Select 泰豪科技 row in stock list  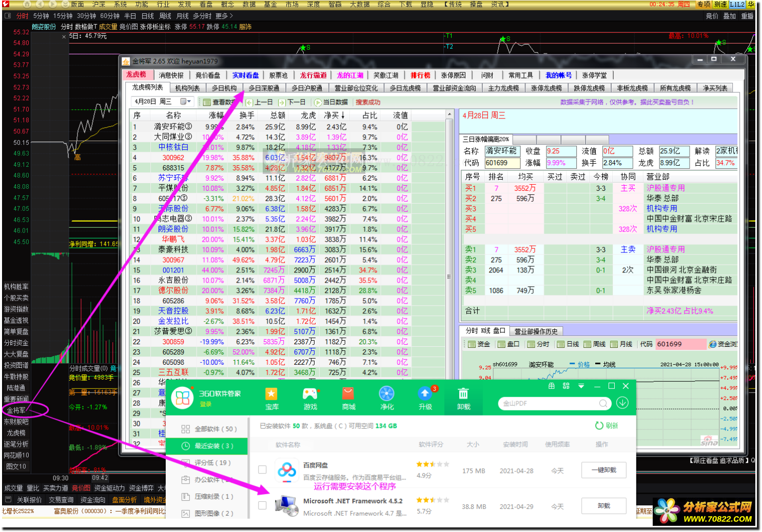(287, 250)
